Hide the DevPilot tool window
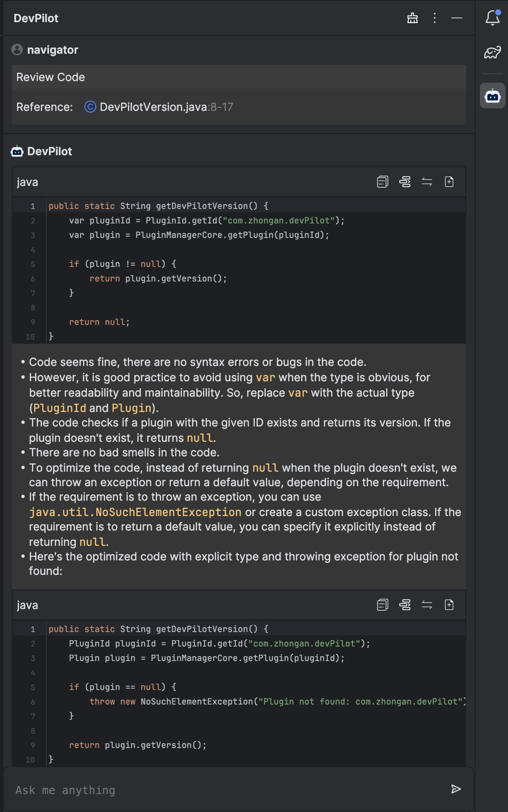This screenshot has height=812, width=508. pyautogui.click(x=457, y=18)
